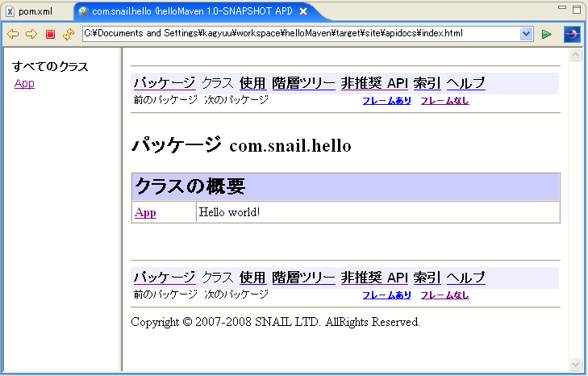The height and width of the screenshot is (376, 588).
Task: Open App link in クラスの概要 table
Action: coord(145,213)
